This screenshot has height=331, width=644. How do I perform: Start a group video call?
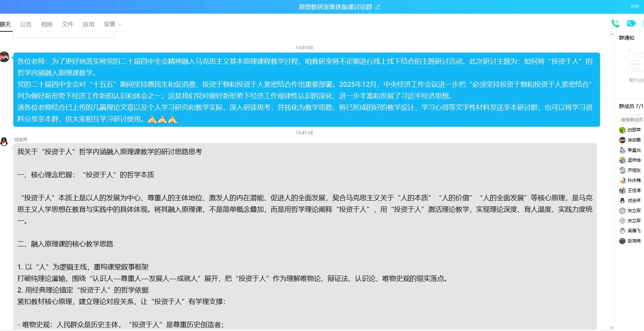coord(631,23)
